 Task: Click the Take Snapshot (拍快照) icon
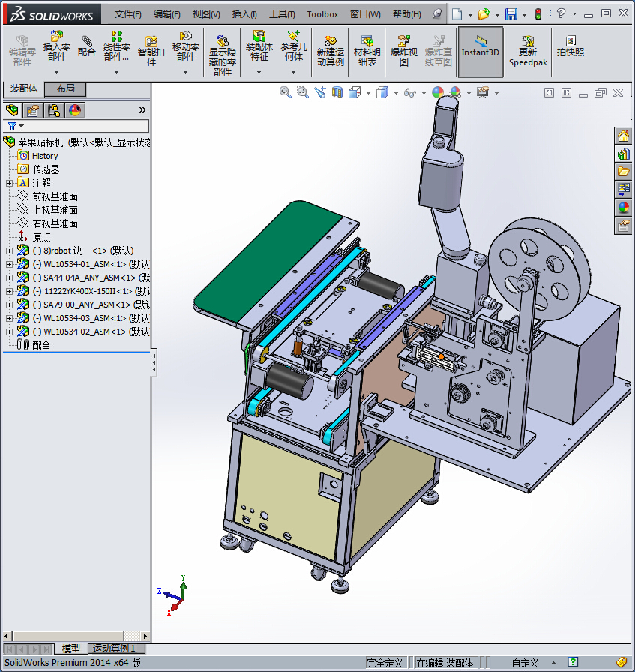(x=571, y=46)
